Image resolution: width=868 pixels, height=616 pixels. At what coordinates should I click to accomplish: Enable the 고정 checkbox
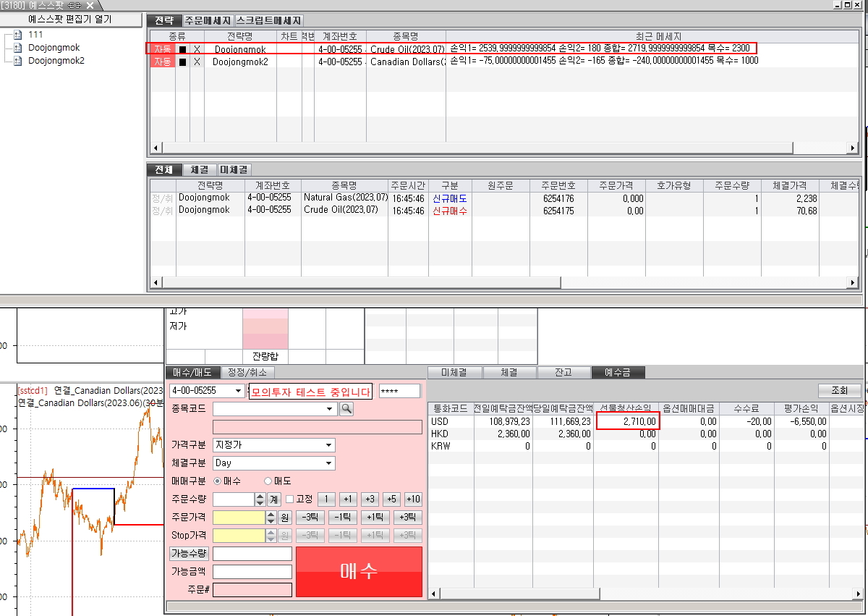tap(289, 499)
